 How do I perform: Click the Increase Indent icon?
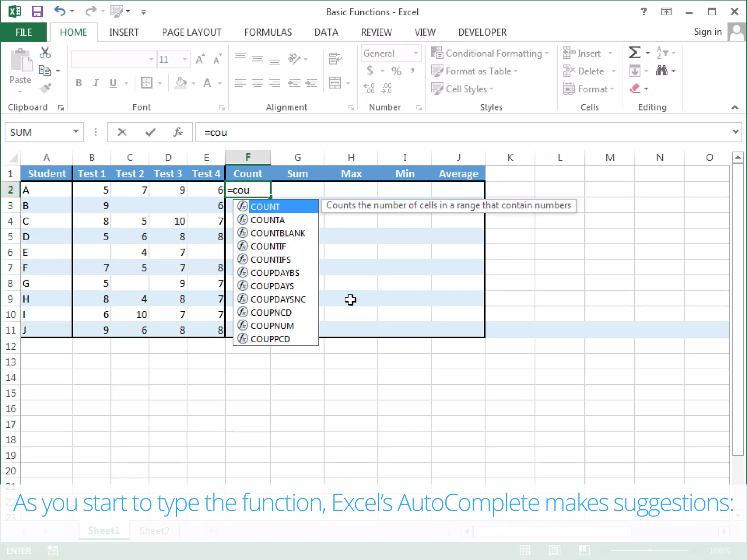click(x=311, y=83)
